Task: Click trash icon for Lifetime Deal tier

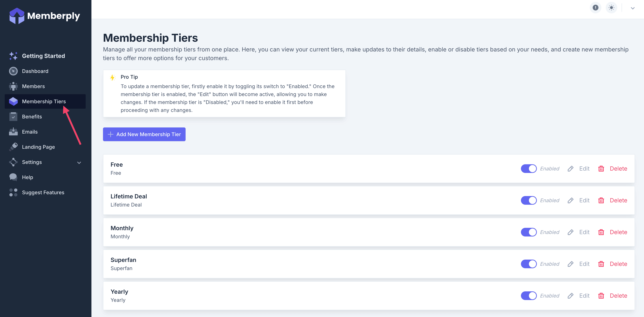Action: pos(601,201)
